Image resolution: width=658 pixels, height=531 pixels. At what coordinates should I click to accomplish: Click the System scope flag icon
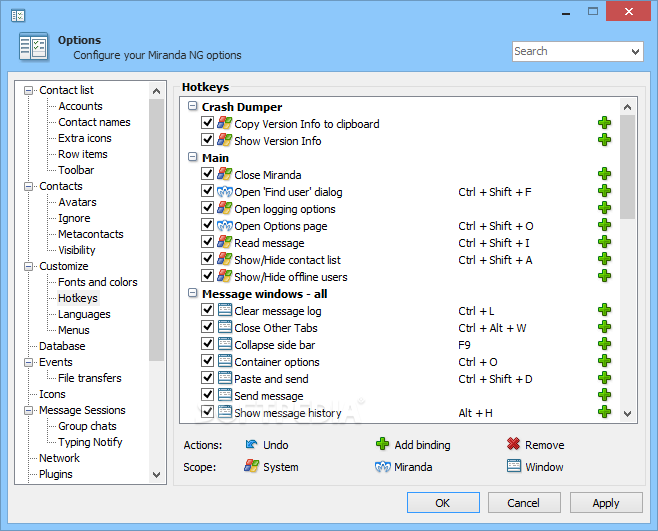251,466
